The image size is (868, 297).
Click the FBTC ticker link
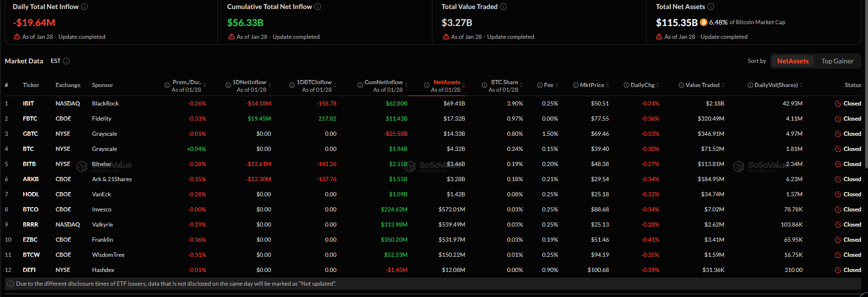pyautogui.click(x=30, y=119)
